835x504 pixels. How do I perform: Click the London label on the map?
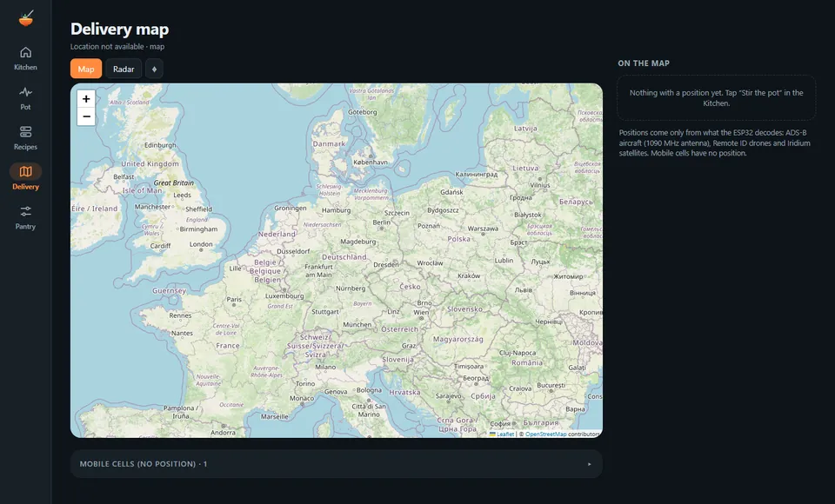(201, 244)
